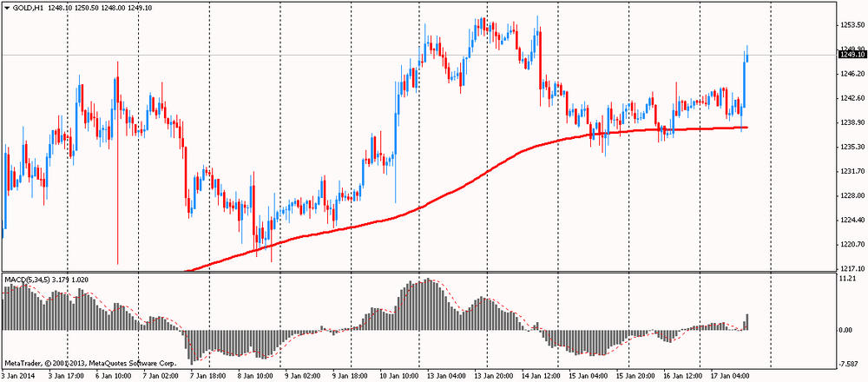The width and height of the screenshot is (868, 382).
Task: Click the 1220.70 price axis label
Action: pyautogui.click(x=852, y=244)
